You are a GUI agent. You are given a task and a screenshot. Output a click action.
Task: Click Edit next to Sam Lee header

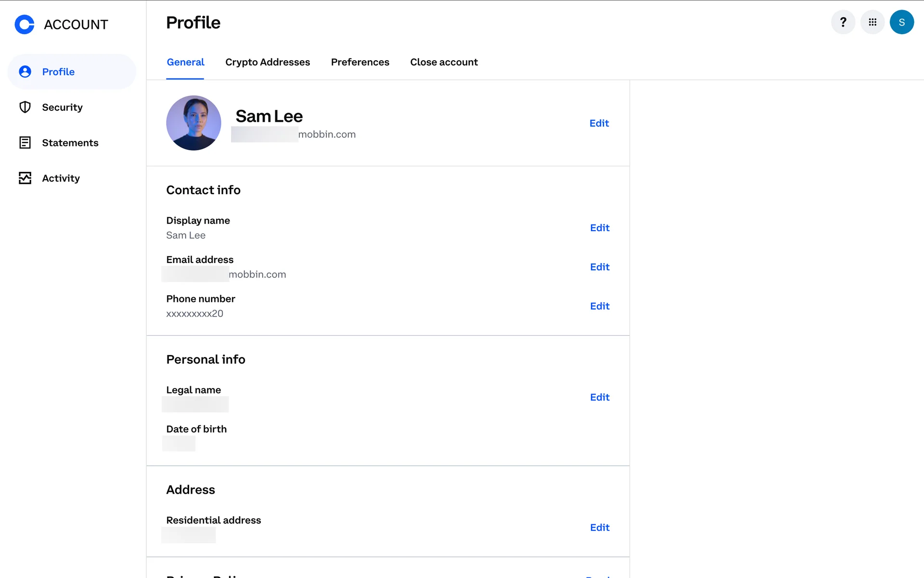point(599,123)
